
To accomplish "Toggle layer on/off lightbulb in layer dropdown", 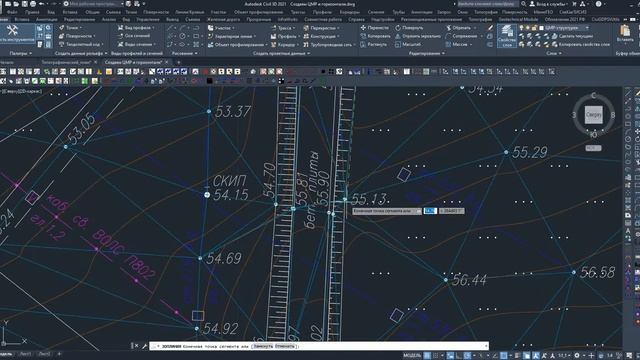I will pyautogui.click(x=522, y=28).
